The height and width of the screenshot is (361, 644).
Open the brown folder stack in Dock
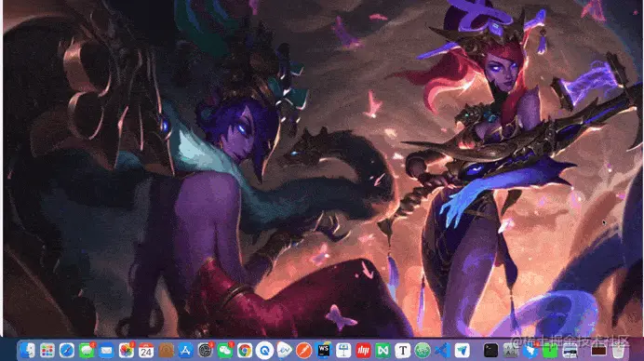[598, 351]
